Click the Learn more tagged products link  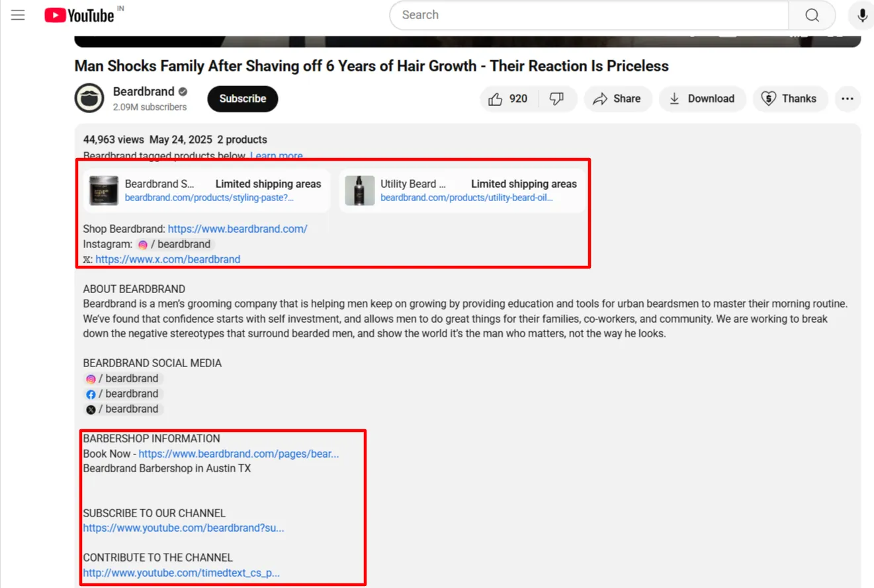(276, 155)
